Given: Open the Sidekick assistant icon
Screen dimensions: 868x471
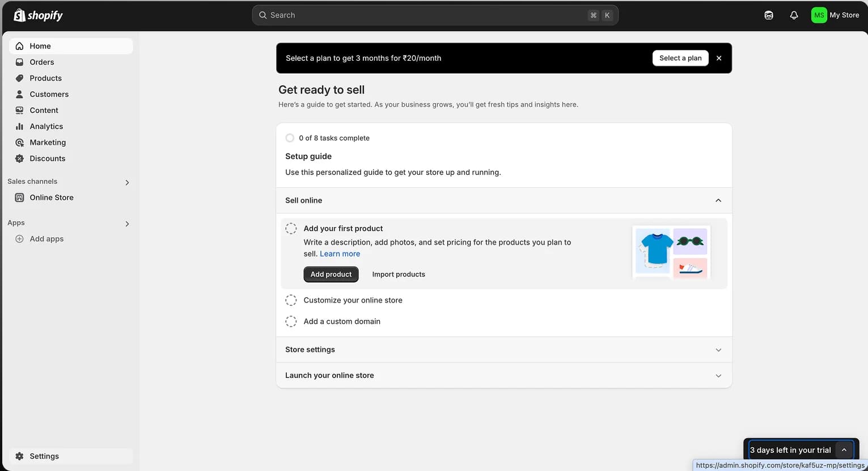Looking at the screenshot, I should coord(769,15).
